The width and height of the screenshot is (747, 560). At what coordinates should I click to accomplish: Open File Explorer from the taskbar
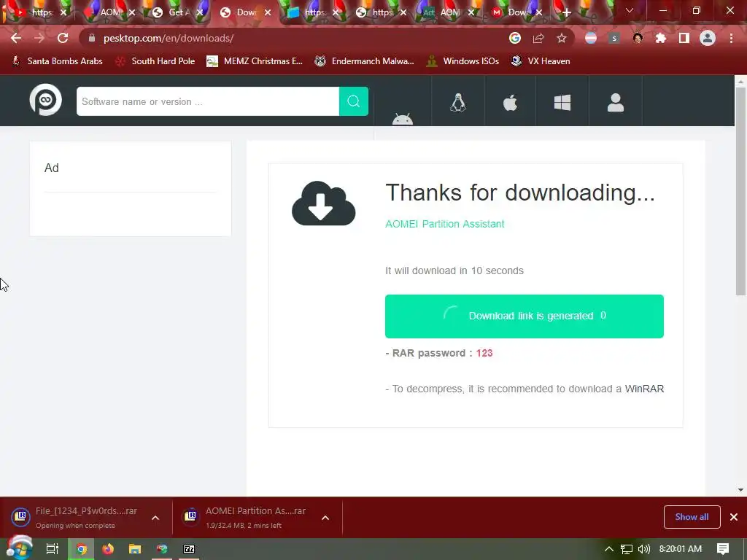(135, 549)
